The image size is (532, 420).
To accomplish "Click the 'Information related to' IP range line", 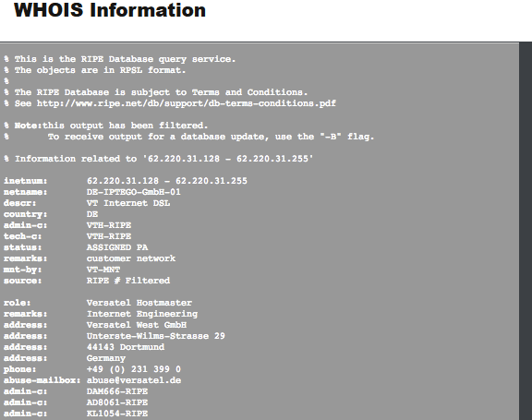I will 159,159.
